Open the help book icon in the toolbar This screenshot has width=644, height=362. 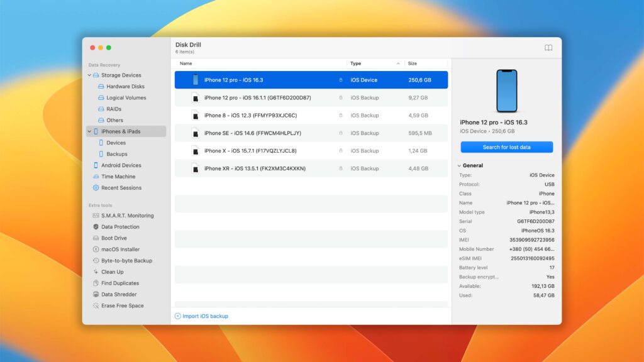click(549, 47)
